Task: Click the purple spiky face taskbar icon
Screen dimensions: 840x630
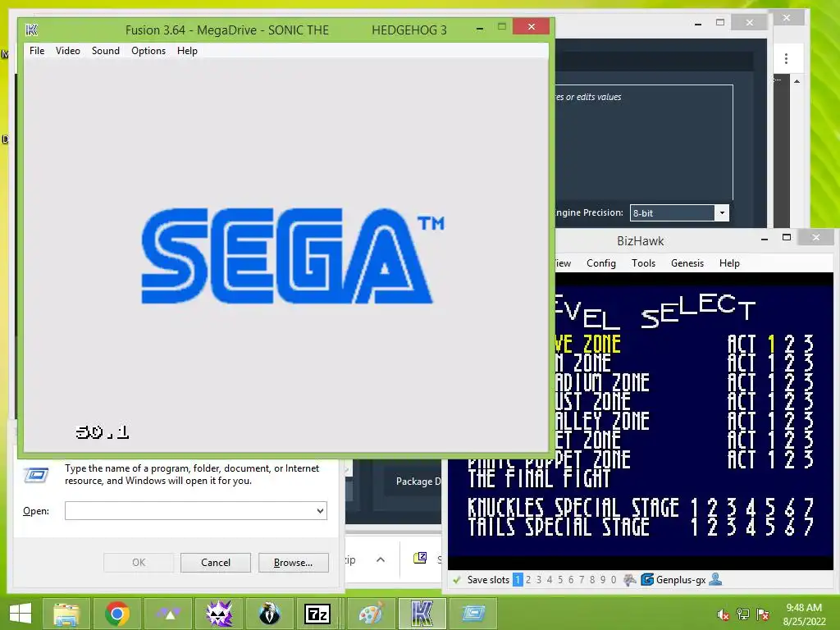Action: (x=219, y=614)
